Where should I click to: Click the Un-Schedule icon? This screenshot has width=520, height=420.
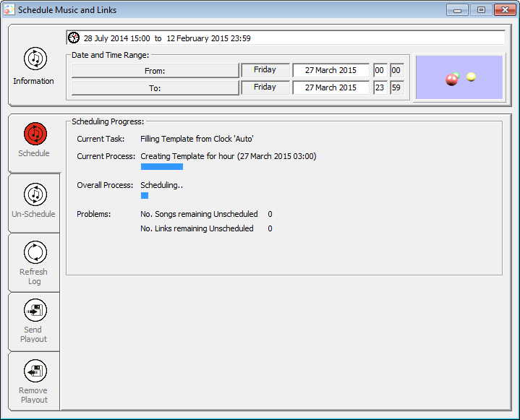[35, 194]
